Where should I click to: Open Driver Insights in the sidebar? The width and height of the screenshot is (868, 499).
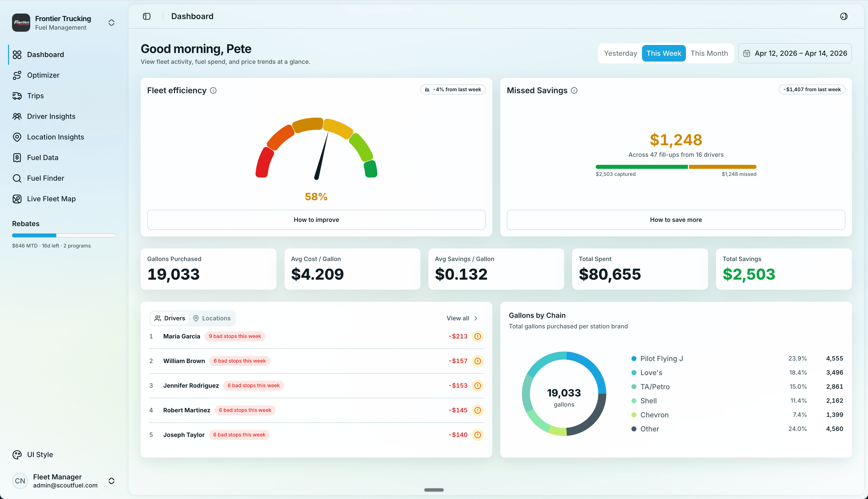pos(51,116)
